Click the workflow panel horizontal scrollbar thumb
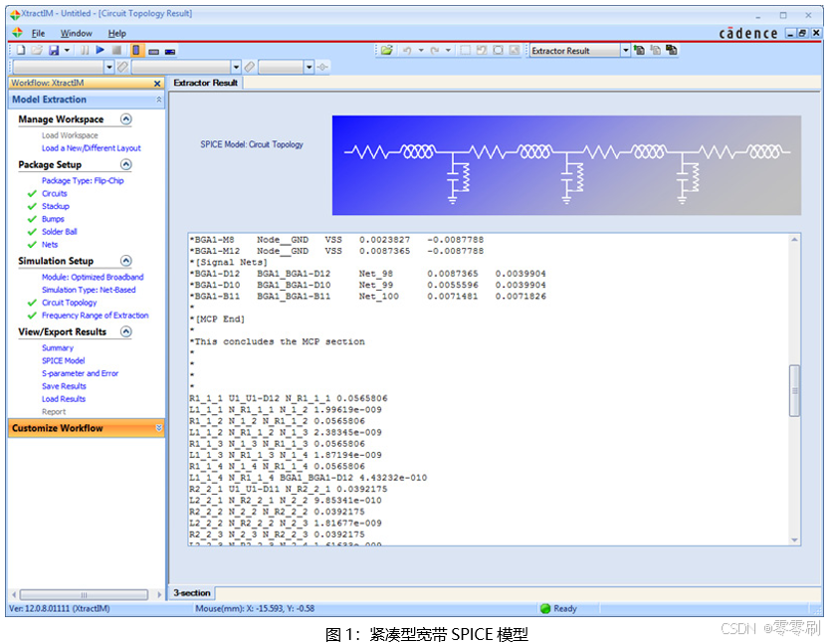This screenshot has width=832, height=644. (x=84, y=594)
